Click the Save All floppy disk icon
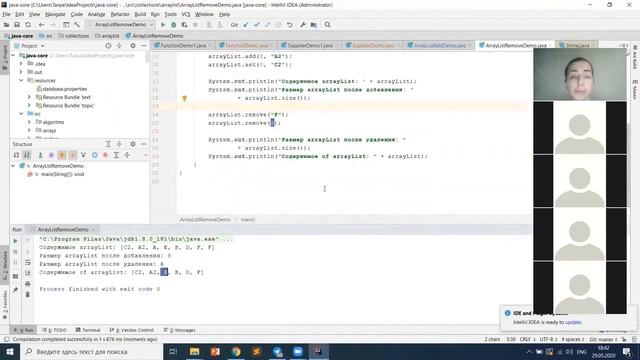The height and width of the screenshot is (360, 640). pos(17,25)
